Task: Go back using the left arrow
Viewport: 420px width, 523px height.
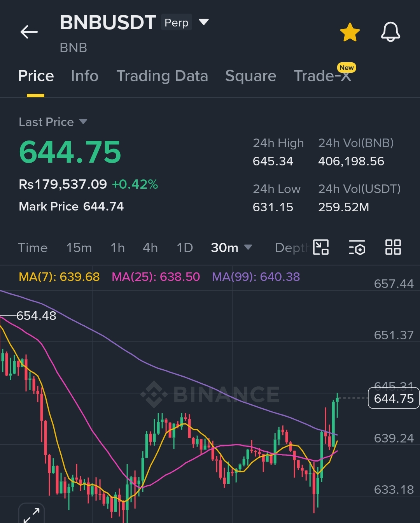Action: click(29, 32)
